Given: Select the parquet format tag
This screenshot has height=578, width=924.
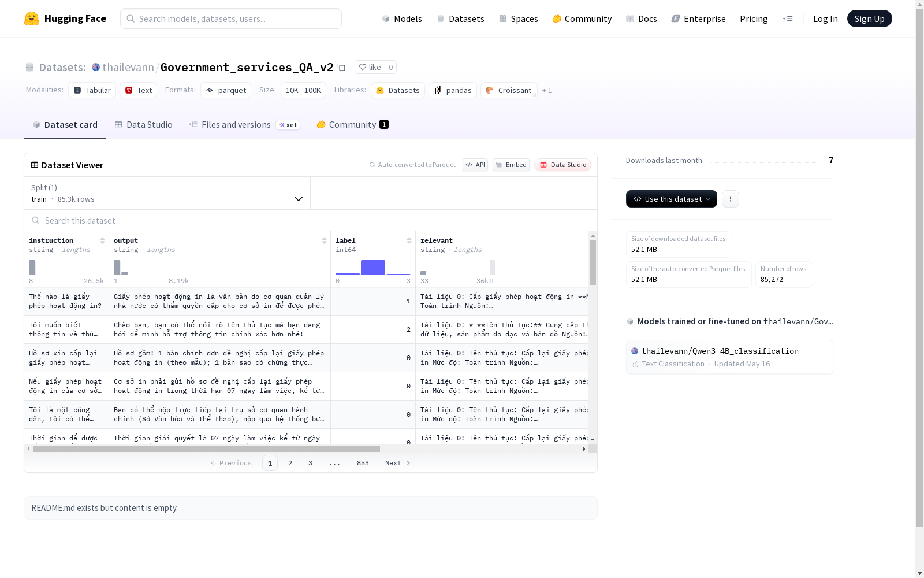Looking at the screenshot, I should click(x=226, y=90).
